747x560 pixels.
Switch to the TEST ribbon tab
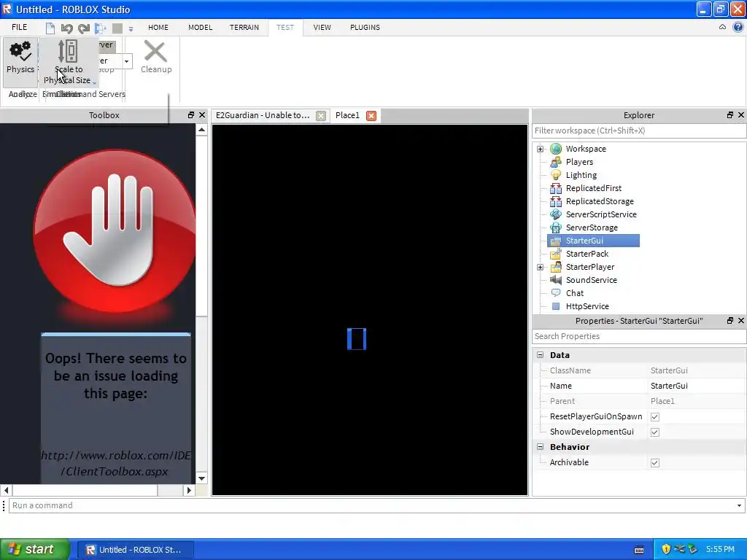285,27
